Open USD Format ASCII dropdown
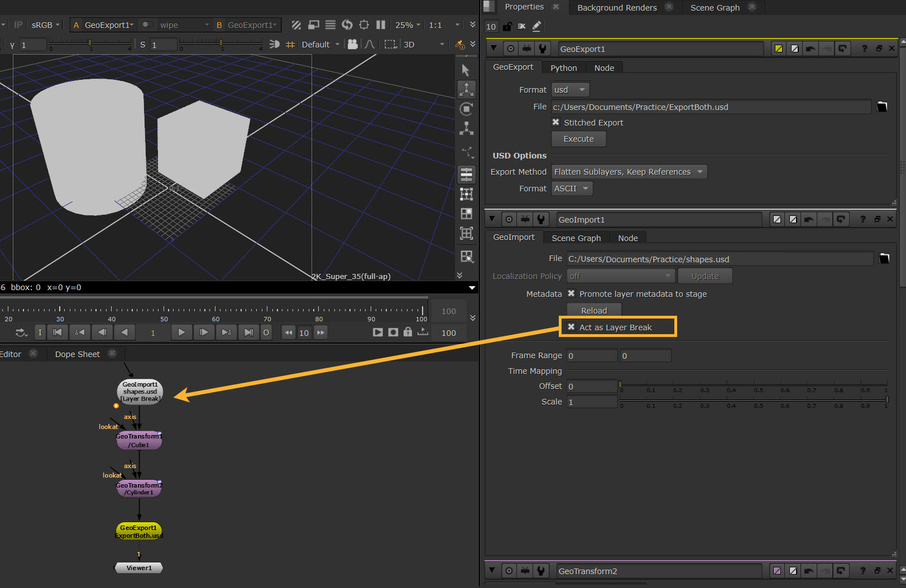 572,189
